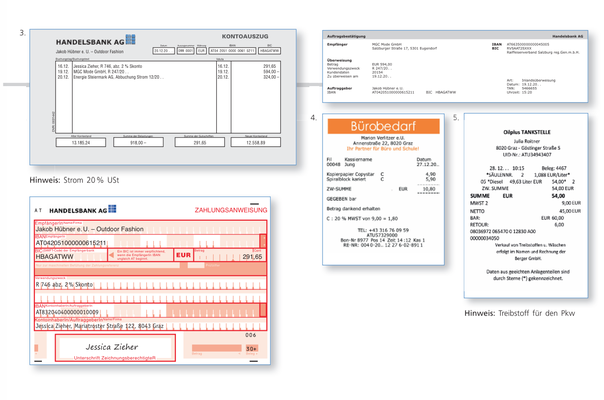This screenshot has width=604, height=400.
Task: Click the BIC field HBAGATWW on the Zahlungsanweisung
Action: click(70, 255)
